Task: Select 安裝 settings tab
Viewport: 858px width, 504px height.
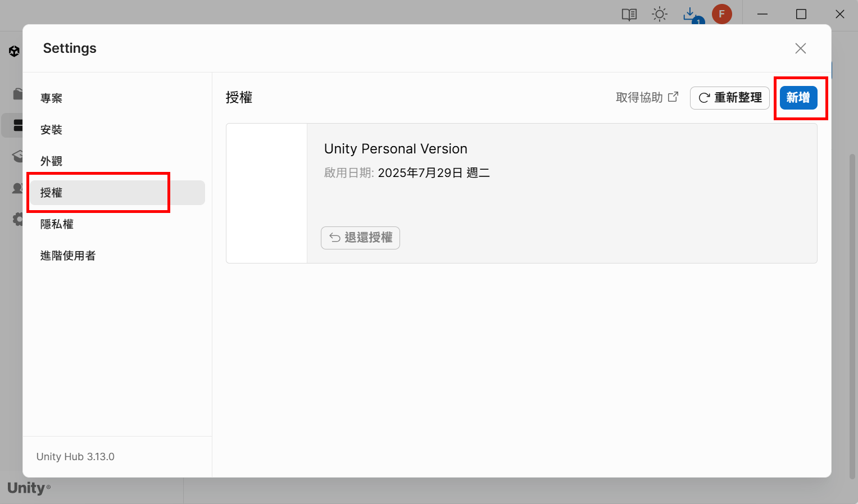Action: point(117,130)
